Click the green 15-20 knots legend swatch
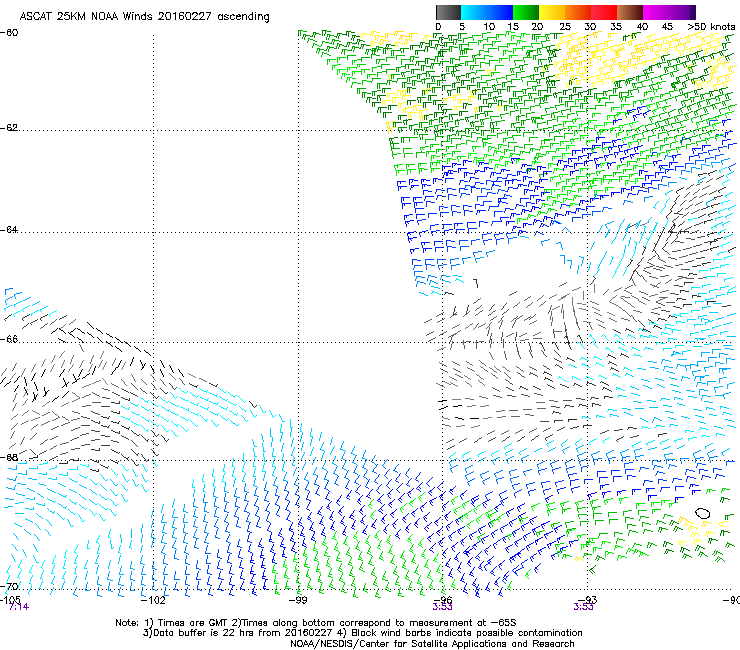This screenshot has width=740, height=650. point(526,12)
